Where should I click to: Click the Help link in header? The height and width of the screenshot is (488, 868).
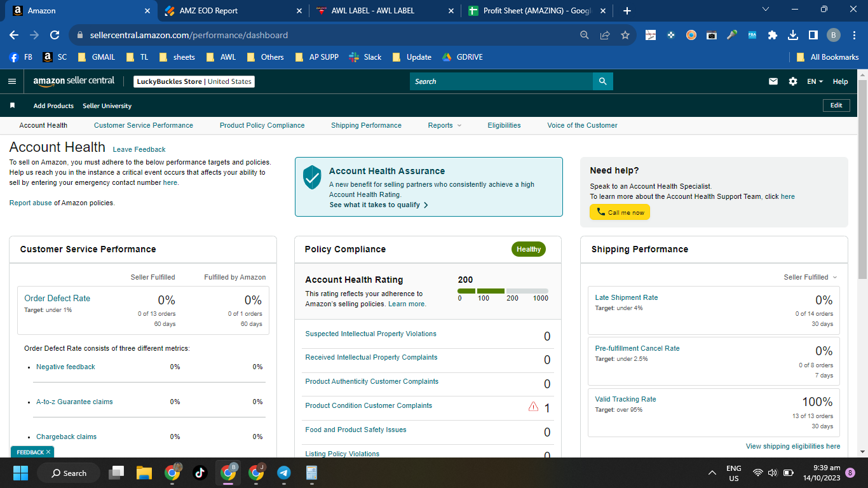[840, 81]
